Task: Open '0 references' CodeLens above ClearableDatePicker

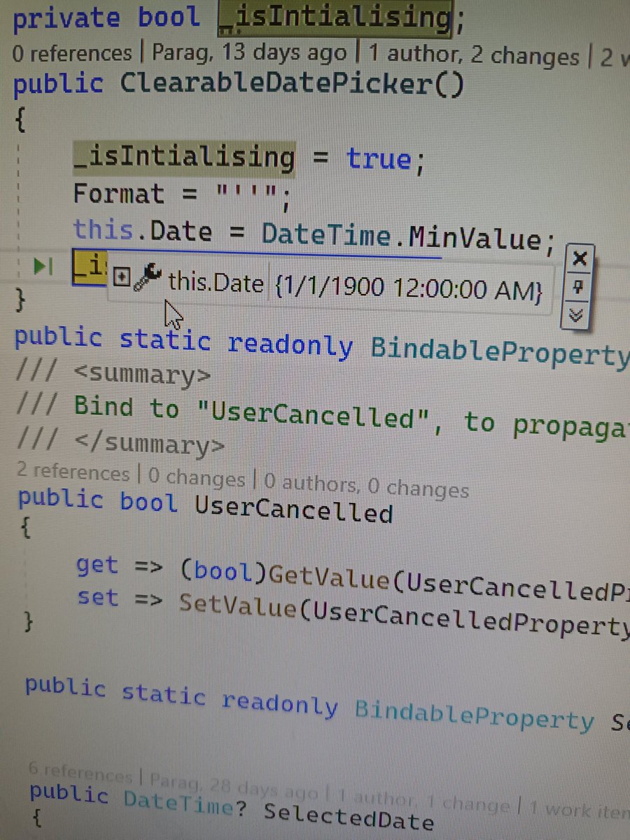Action: [72, 53]
